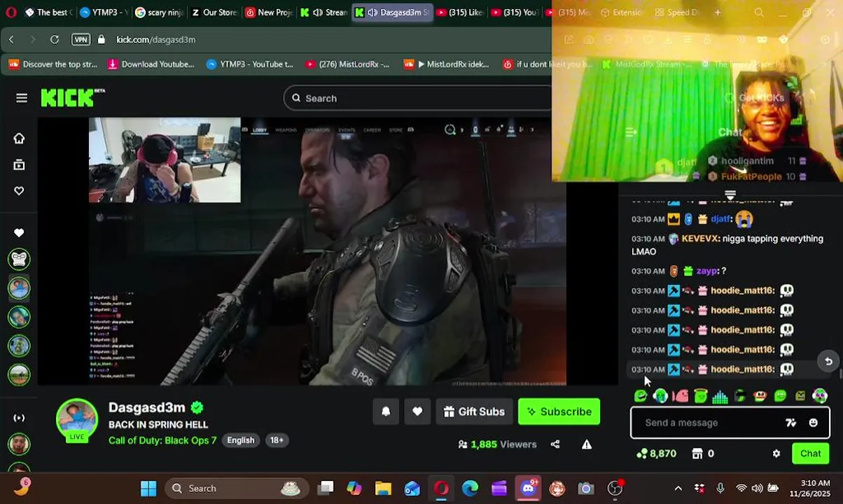
Task: Open the volume control in system tray
Action: 757,488
